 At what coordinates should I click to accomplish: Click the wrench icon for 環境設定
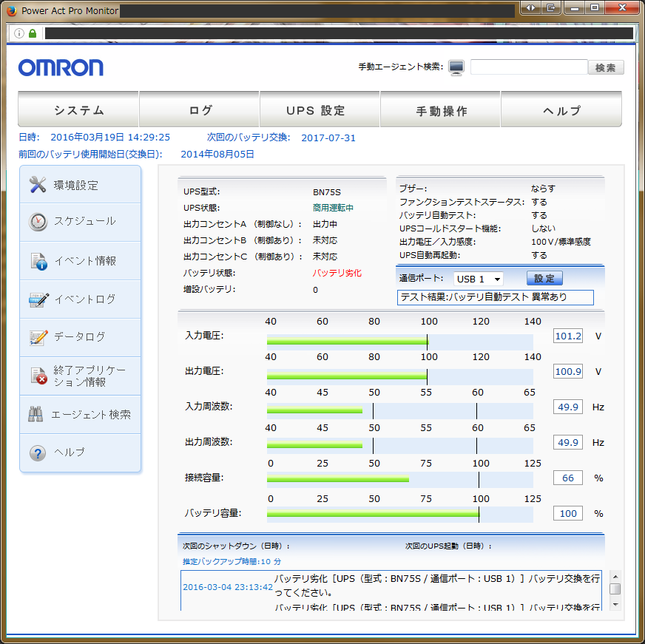[x=38, y=185]
